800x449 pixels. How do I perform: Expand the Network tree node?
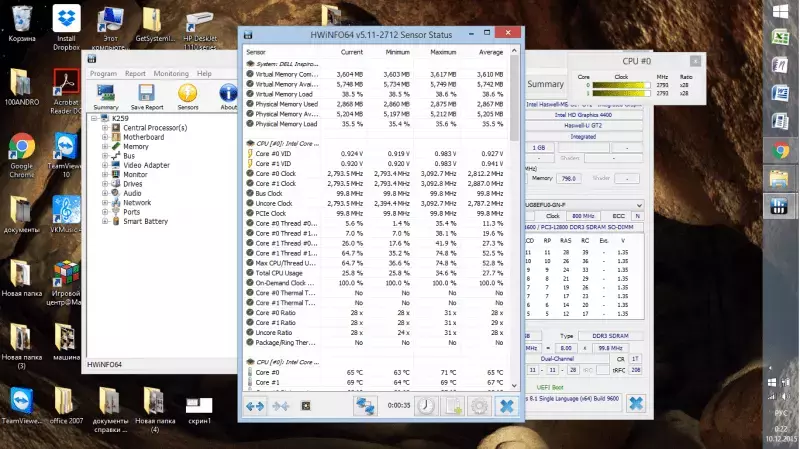pyautogui.click(x=105, y=203)
